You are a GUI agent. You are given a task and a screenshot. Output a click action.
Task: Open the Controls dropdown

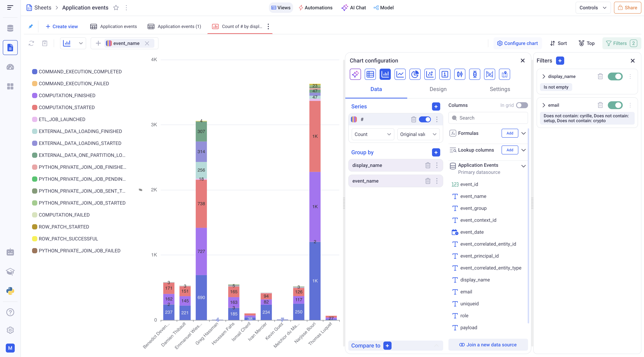tap(593, 8)
